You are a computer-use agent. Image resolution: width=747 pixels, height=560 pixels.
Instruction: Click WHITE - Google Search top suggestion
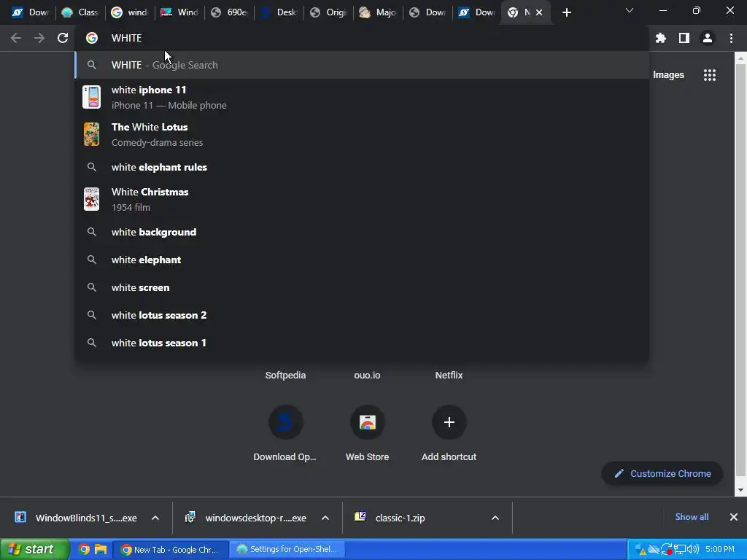click(362, 65)
